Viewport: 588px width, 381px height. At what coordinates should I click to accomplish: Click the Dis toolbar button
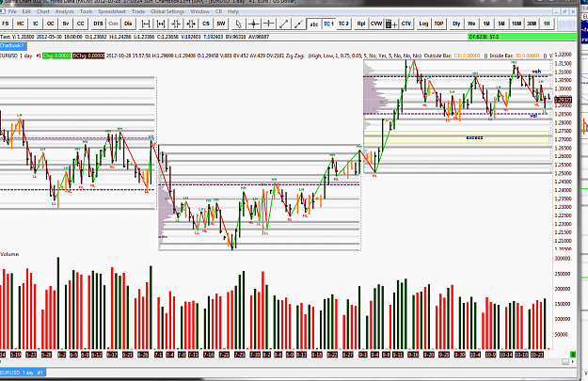point(128,24)
